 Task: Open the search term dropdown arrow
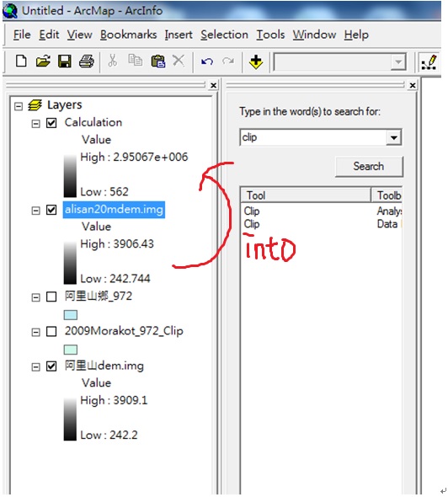[x=394, y=137]
